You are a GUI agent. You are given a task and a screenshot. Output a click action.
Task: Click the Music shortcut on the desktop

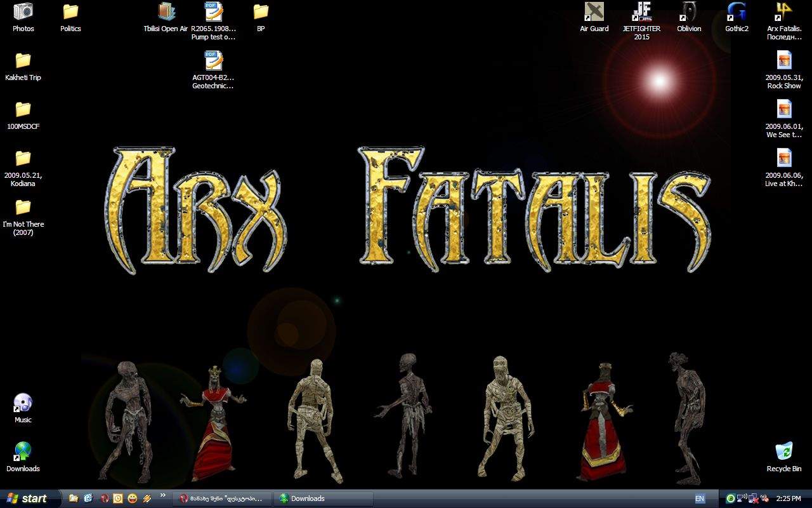tap(23, 404)
